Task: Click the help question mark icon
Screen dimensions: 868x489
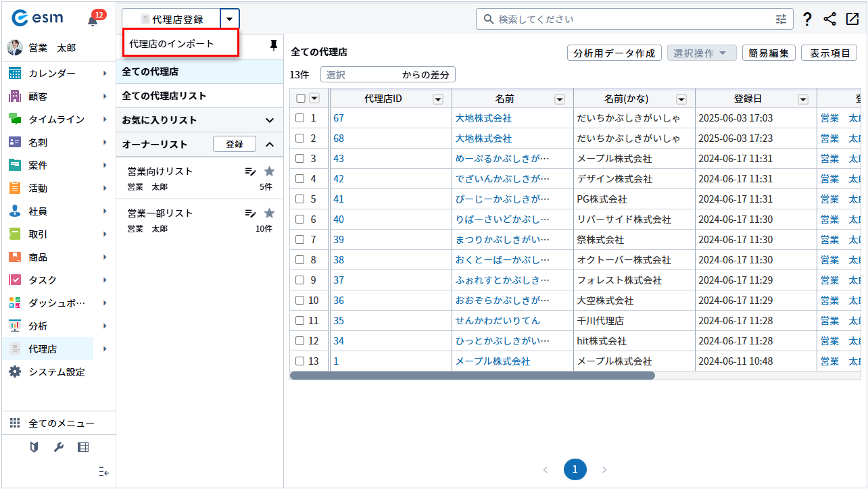Action: point(806,20)
